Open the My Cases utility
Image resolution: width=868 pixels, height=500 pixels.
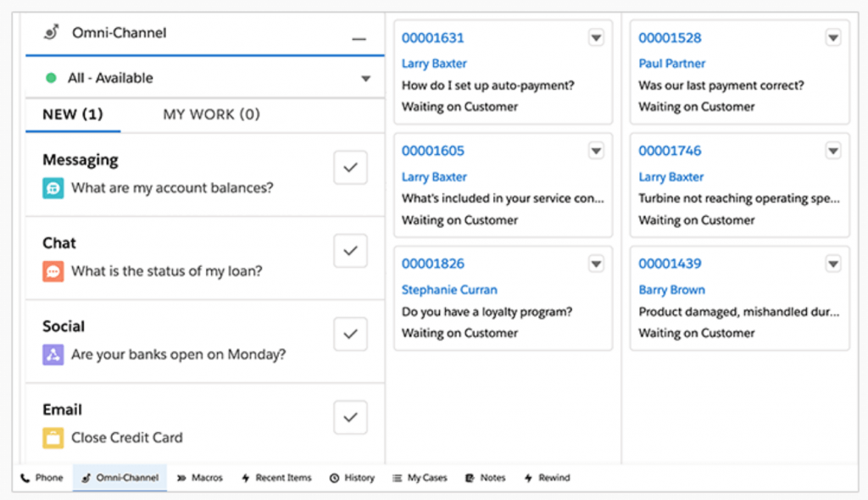[419, 477]
